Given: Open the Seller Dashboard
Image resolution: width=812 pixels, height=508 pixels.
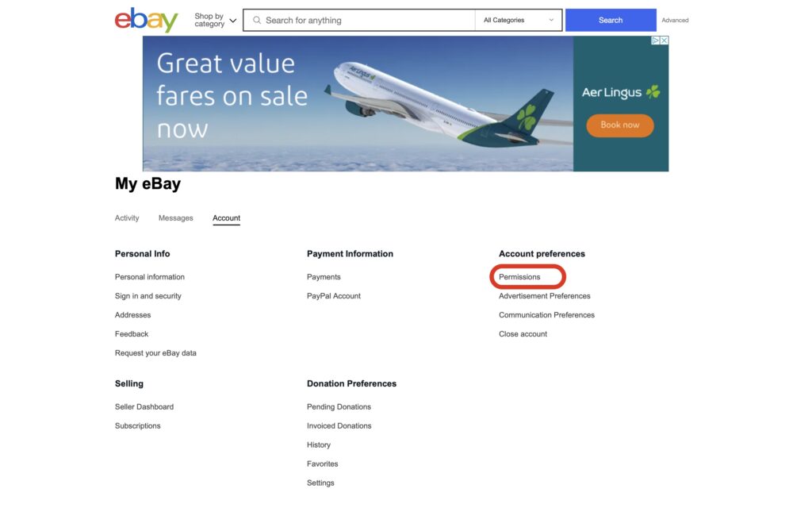Looking at the screenshot, I should click(x=144, y=406).
